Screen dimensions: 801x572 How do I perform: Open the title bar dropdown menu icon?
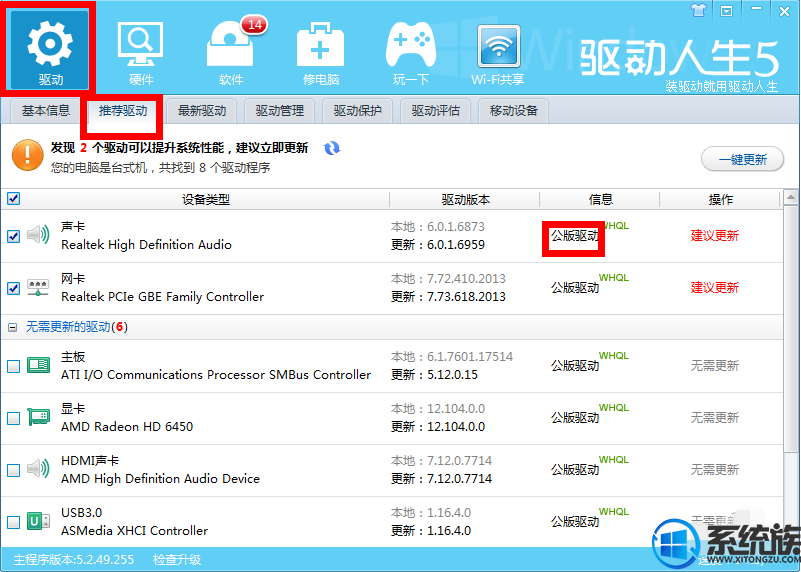pos(726,11)
